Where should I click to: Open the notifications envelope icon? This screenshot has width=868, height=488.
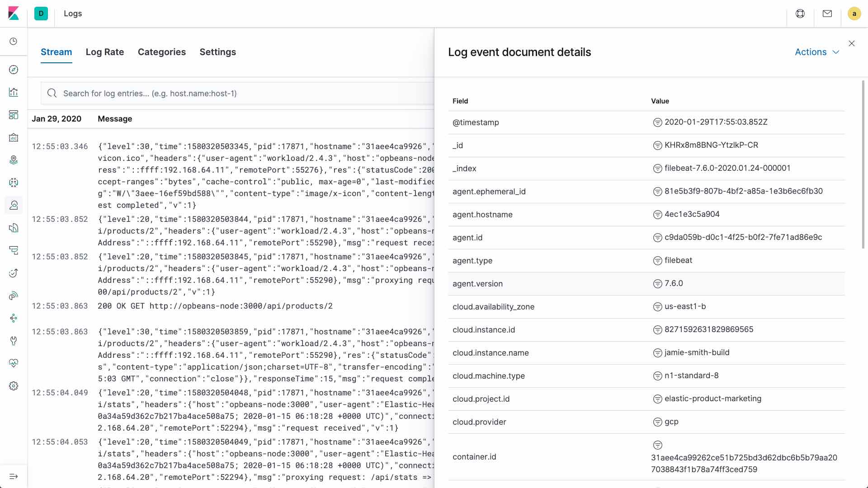click(x=827, y=14)
